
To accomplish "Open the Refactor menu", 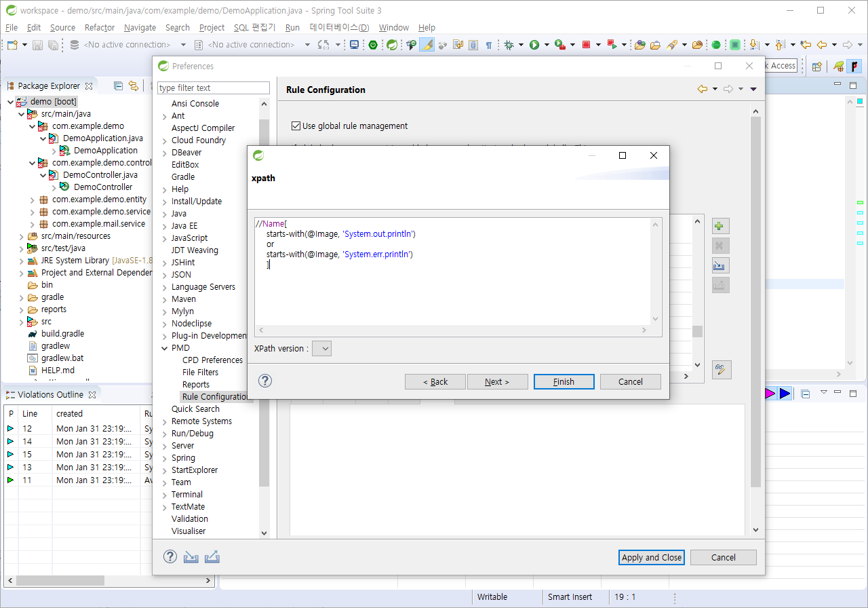I will (x=100, y=27).
